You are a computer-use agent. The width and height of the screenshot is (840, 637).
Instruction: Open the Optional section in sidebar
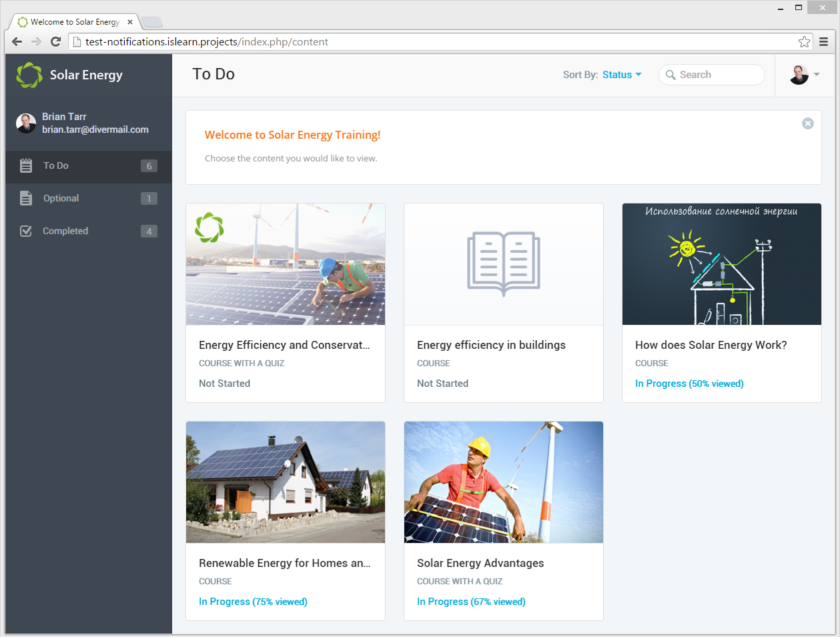(x=61, y=198)
